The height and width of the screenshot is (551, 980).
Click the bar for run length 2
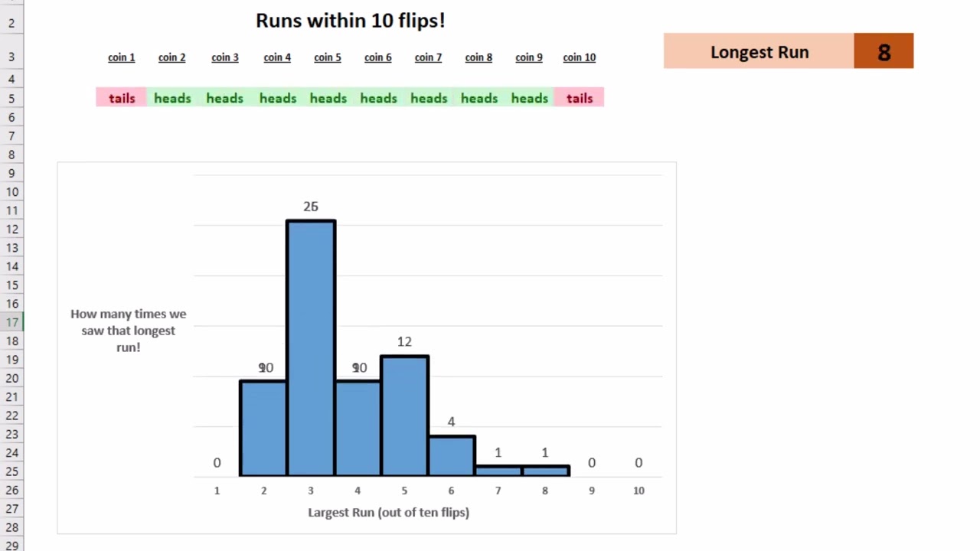(x=263, y=429)
